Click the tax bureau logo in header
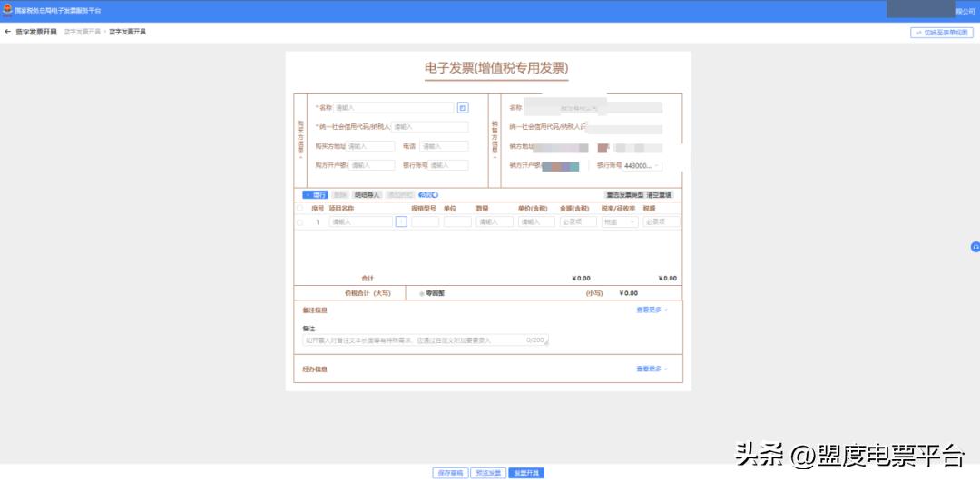Viewport: 980px width, 482px height. pos(7,10)
